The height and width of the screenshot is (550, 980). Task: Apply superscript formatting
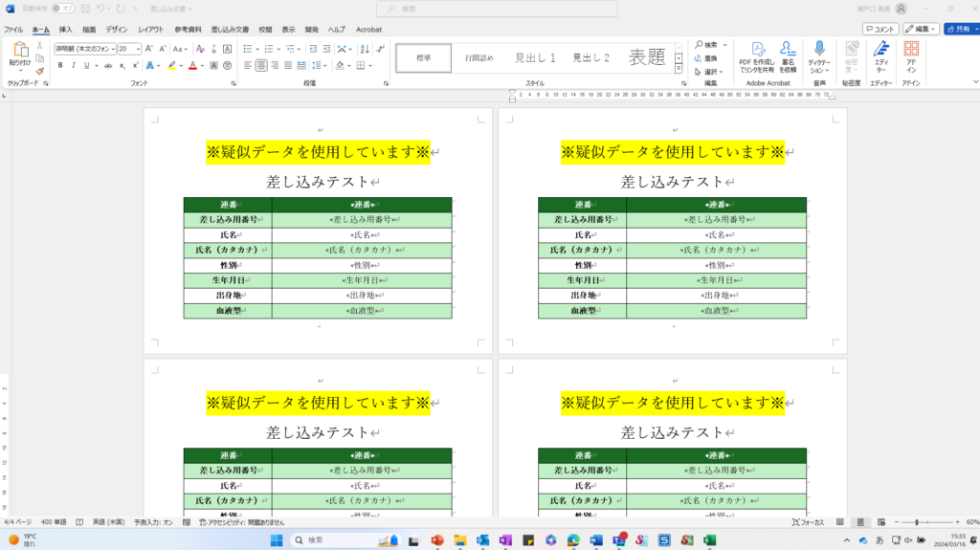click(x=135, y=66)
